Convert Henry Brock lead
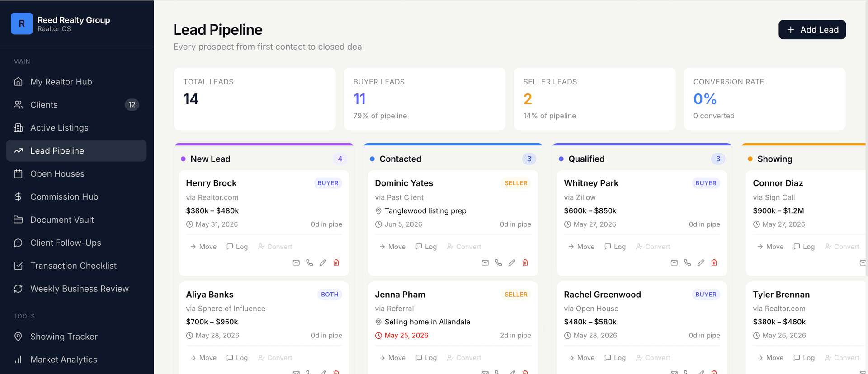868x374 pixels. (x=275, y=247)
